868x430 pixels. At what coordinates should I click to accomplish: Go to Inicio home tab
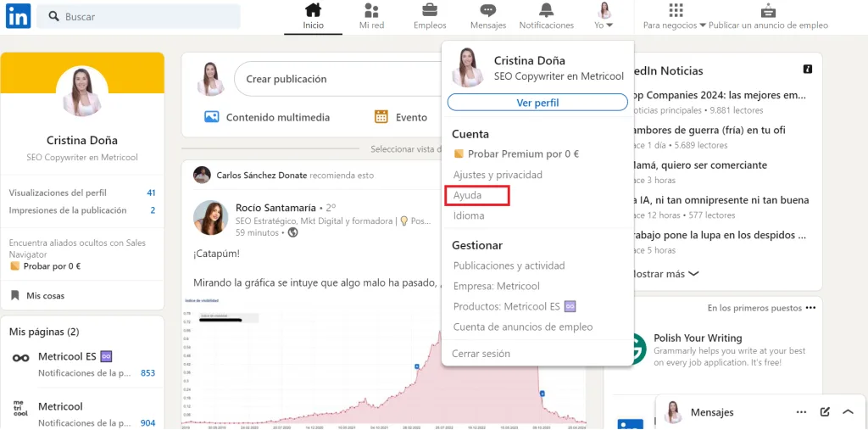[314, 17]
